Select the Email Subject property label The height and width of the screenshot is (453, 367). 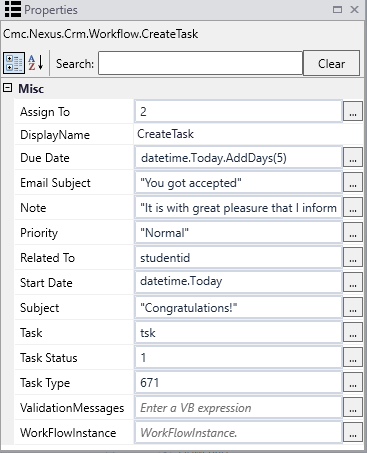55,183
